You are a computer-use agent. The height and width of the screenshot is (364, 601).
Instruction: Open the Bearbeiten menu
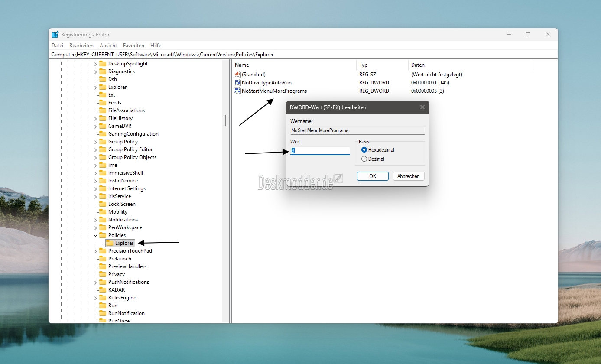pyautogui.click(x=81, y=45)
